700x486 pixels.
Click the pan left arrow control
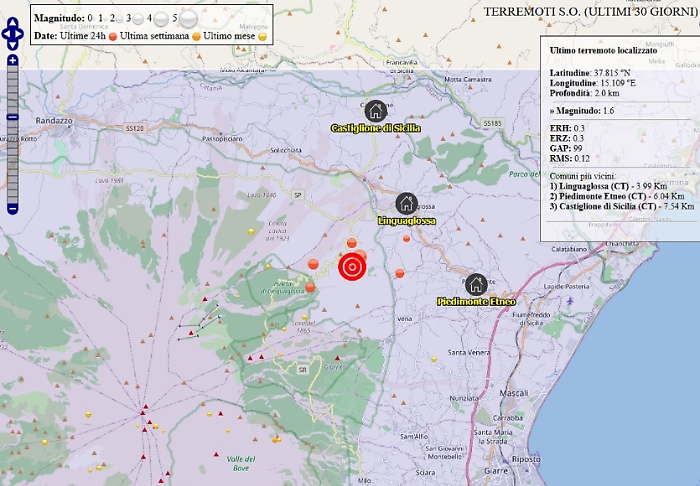click(x=5, y=35)
